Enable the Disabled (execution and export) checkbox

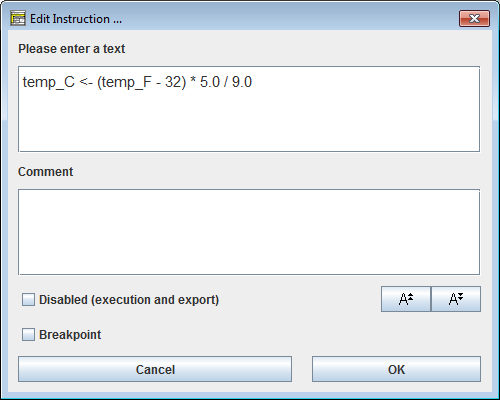tap(28, 299)
